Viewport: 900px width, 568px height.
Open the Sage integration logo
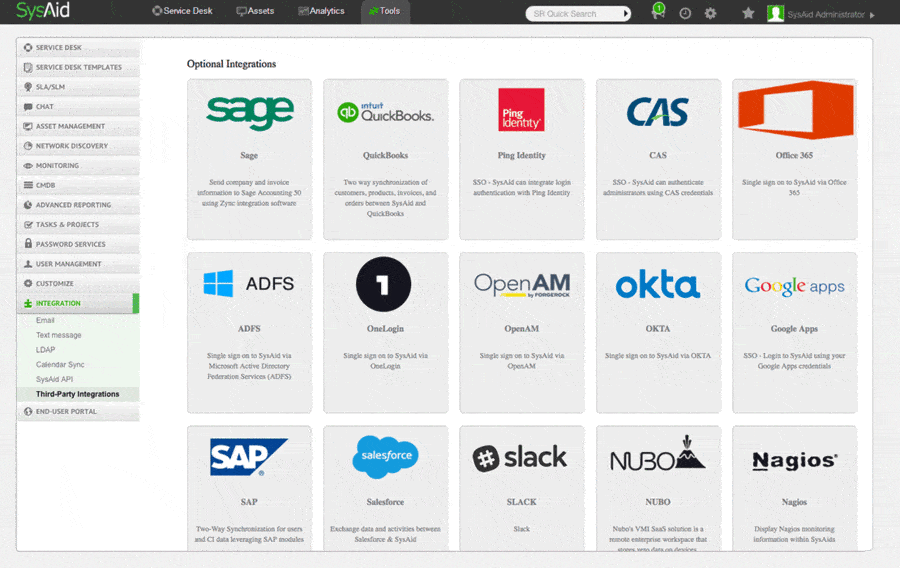click(250, 112)
